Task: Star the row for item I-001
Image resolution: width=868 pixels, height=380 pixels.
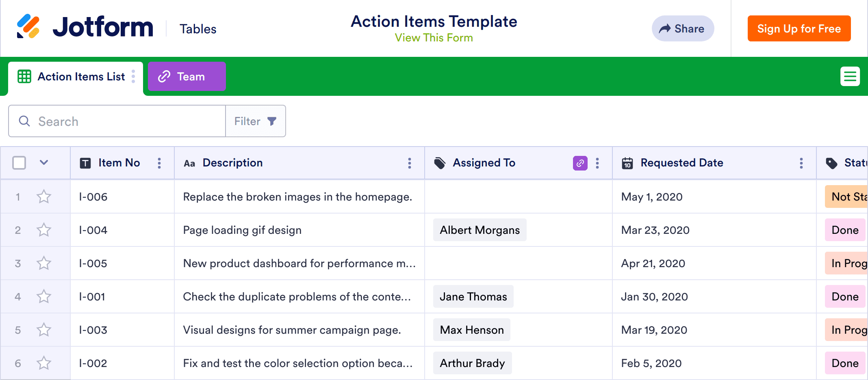Action: pos(44,297)
